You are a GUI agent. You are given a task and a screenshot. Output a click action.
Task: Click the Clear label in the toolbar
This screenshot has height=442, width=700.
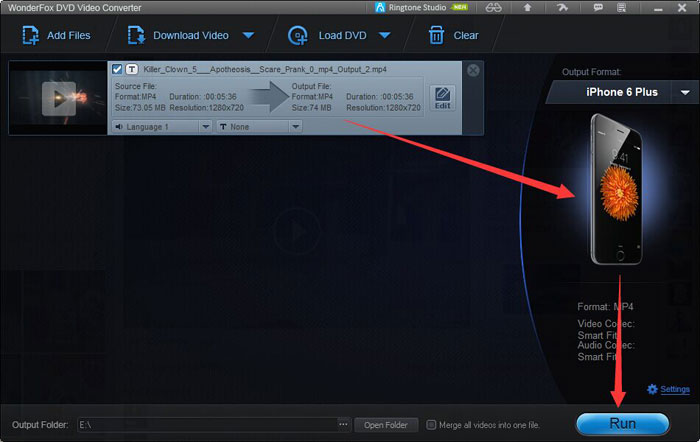point(466,35)
